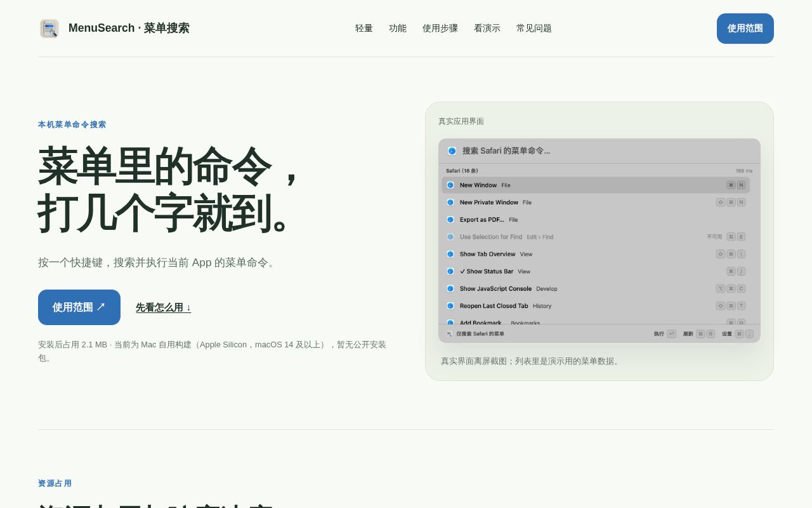Click the T keycap on Reopen Last Closed Tab row

tap(741, 305)
